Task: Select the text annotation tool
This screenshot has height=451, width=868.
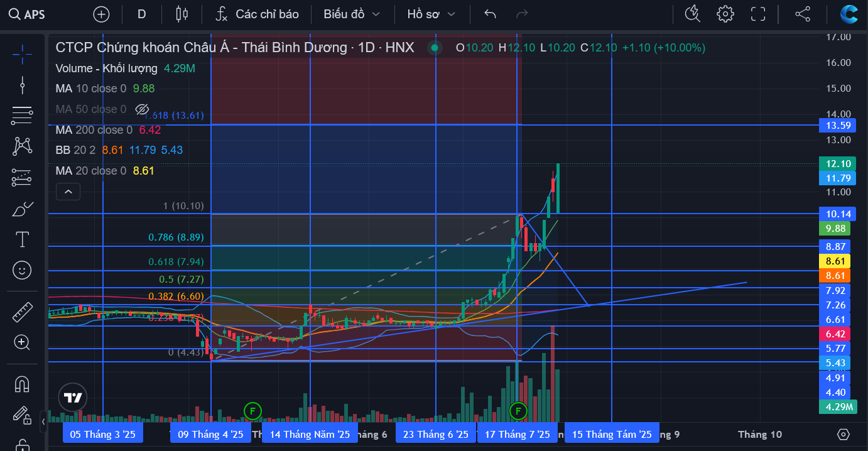Action: coord(22,239)
